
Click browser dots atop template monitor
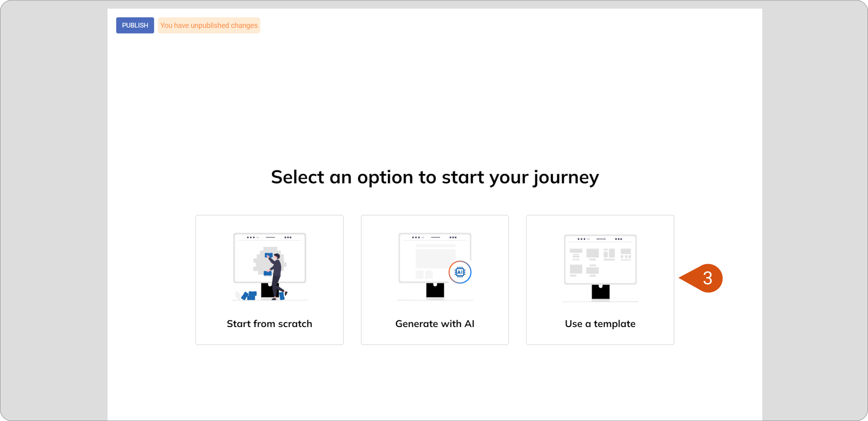tap(583, 239)
